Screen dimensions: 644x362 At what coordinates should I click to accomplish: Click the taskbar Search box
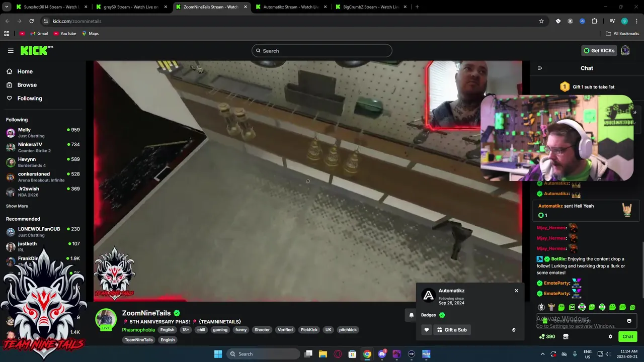click(x=263, y=354)
